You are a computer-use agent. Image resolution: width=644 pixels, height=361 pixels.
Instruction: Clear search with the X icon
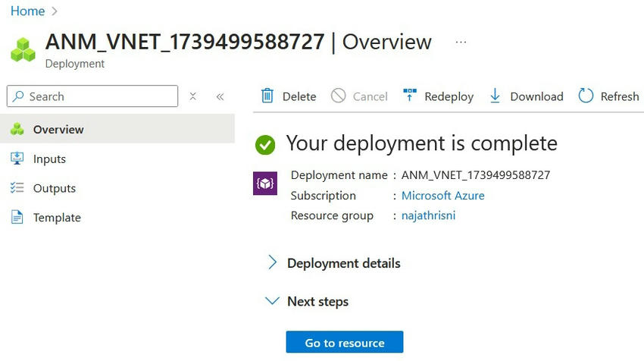(193, 96)
